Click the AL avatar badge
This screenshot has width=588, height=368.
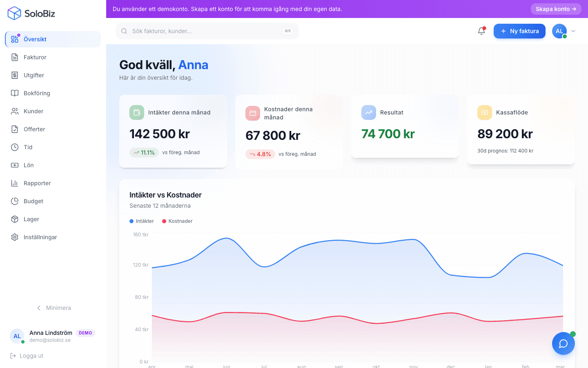559,31
